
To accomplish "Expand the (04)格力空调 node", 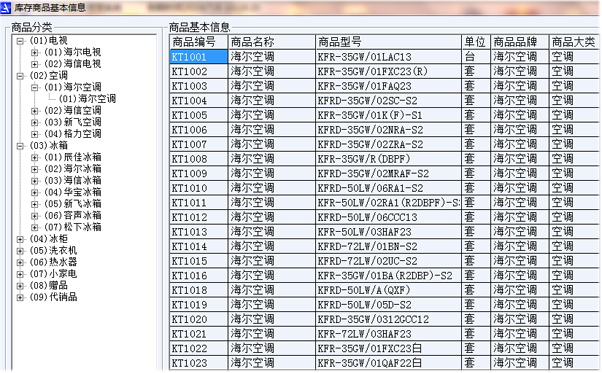I will 35,134.
